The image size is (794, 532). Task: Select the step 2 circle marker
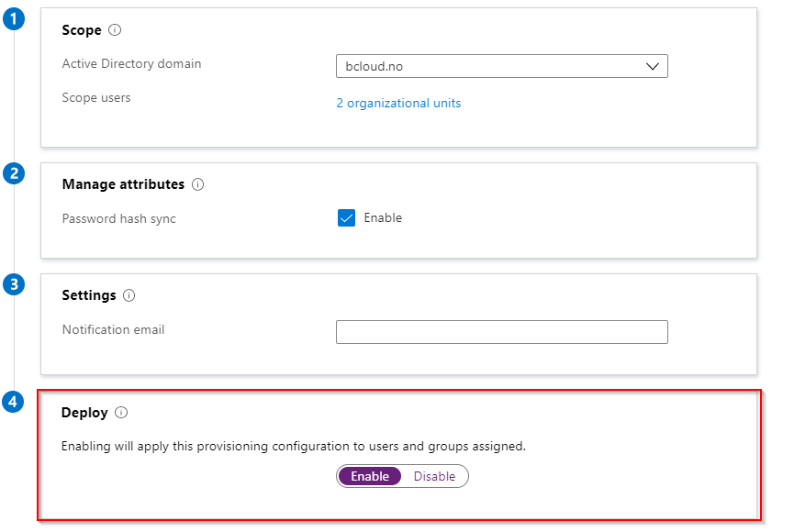[14, 173]
